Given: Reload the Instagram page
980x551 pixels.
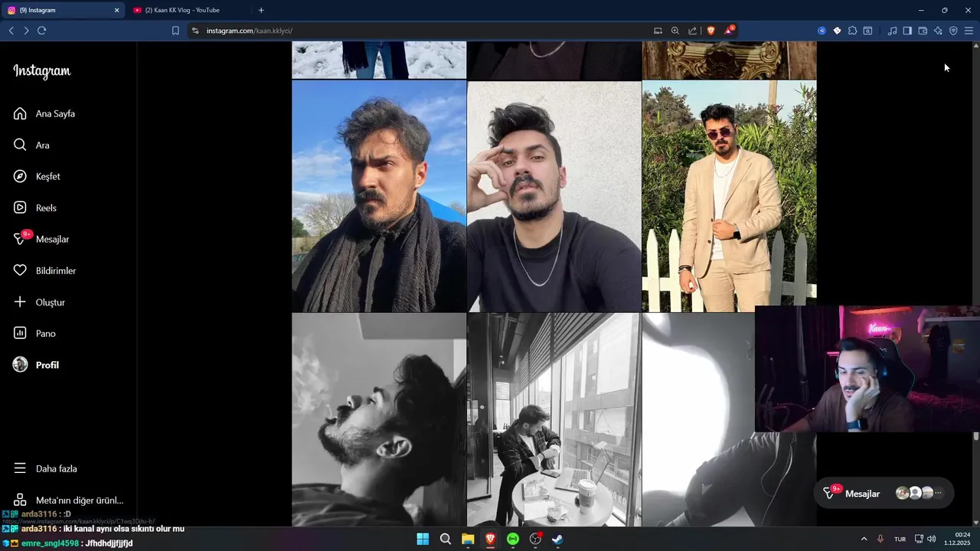Looking at the screenshot, I should 41,31.
